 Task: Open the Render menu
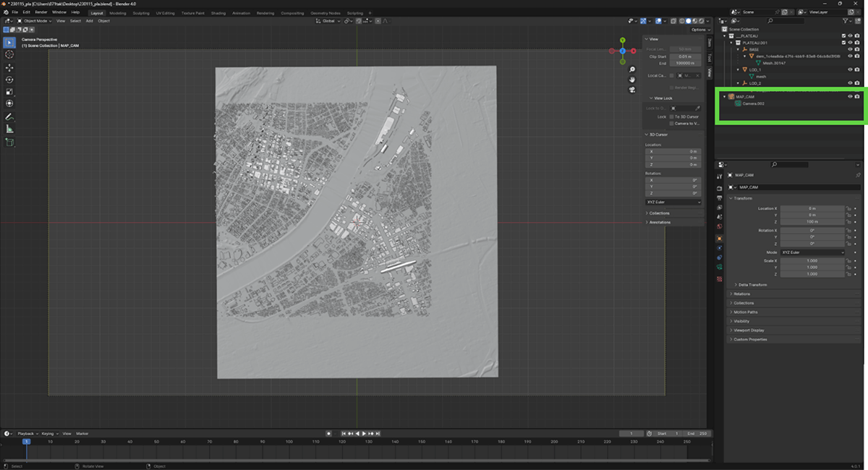tap(41, 12)
